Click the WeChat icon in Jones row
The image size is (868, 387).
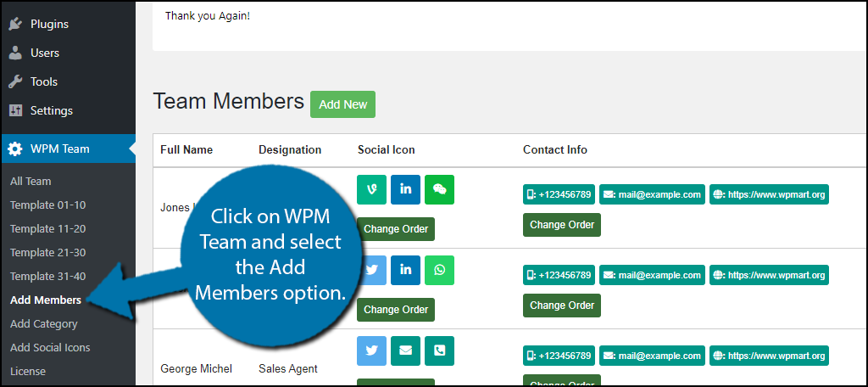tap(440, 189)
